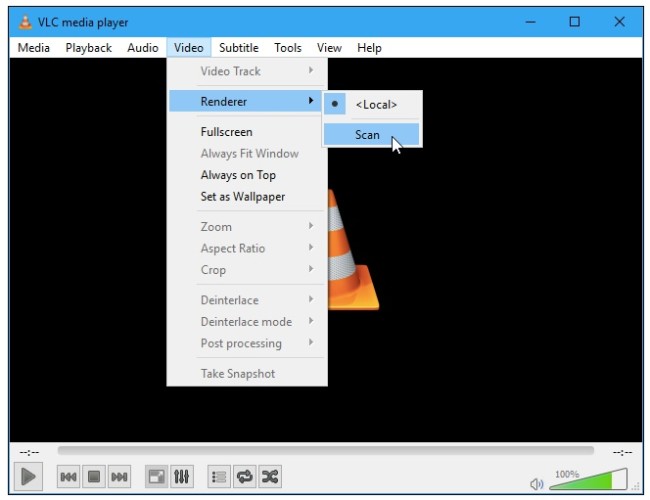This screenshot has height=500, width=650.
Task: Open the Tools menu
Action: pos(288,48)
